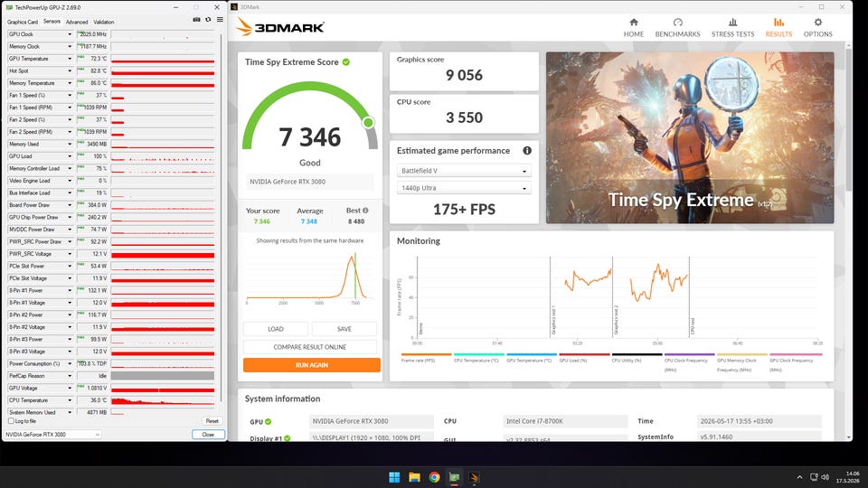868x488 pixels.
Task: Click Frame rate (FPS) orange legend swatch
Action: point(426,354)
